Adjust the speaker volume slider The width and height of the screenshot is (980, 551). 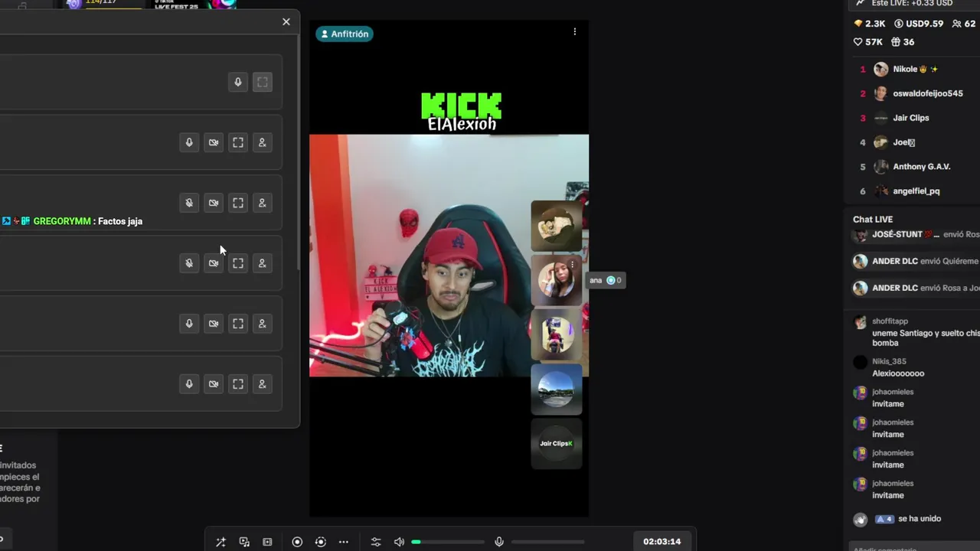click(448, 542)
